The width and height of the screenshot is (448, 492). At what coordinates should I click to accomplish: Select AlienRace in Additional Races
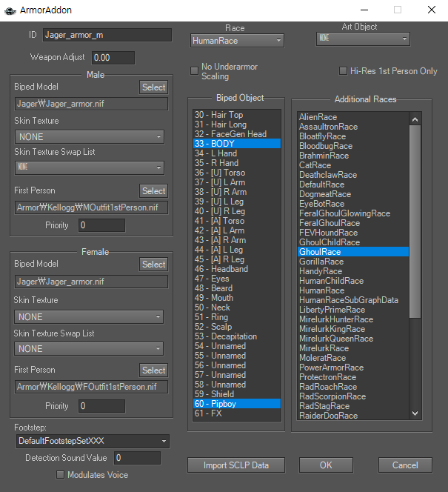pyautogui.click(x=353, y=117)
